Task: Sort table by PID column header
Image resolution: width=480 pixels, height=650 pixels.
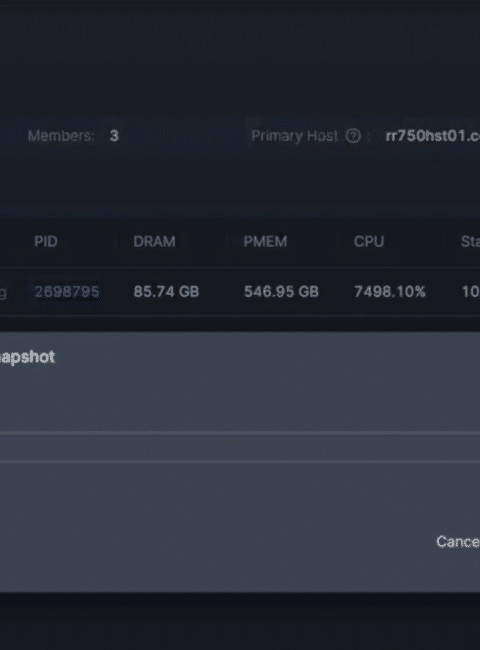Action: coord(46,241)
